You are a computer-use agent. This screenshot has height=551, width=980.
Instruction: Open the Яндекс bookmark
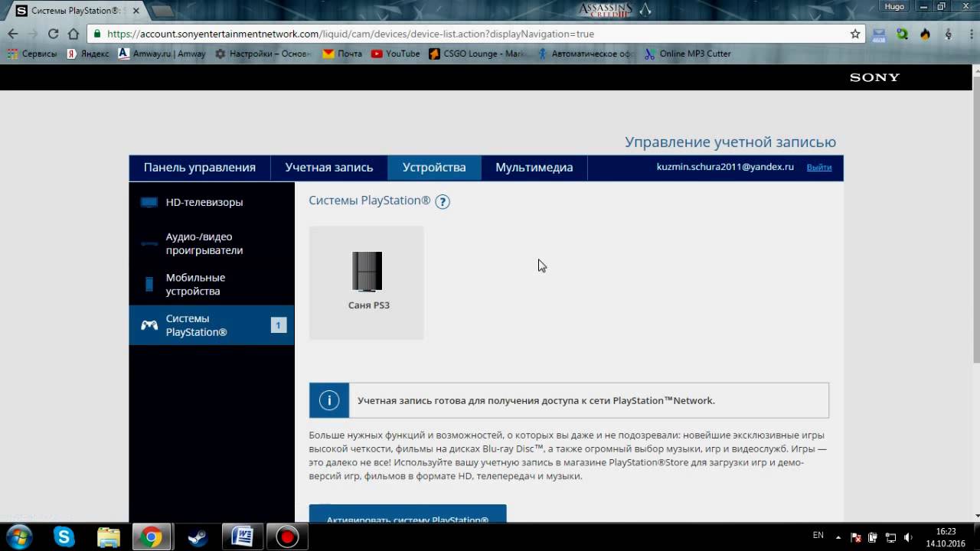click(88, 54)
